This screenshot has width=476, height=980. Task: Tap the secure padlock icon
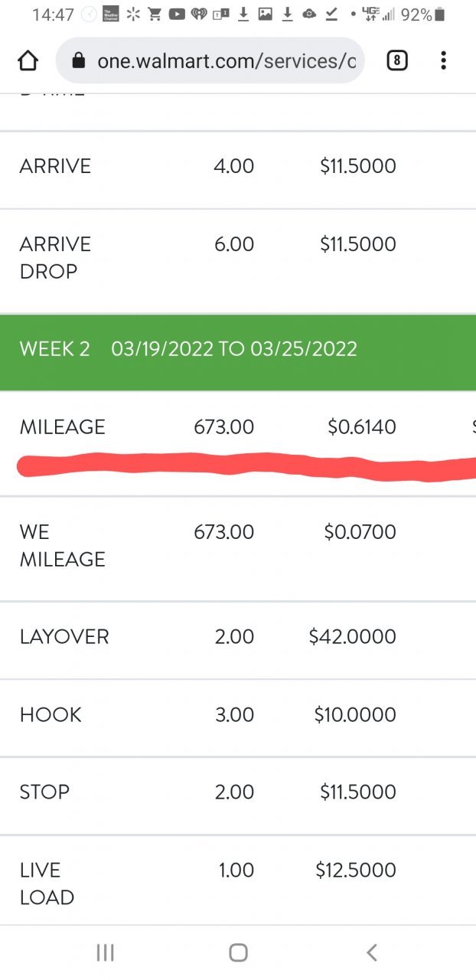click(78, 61)
